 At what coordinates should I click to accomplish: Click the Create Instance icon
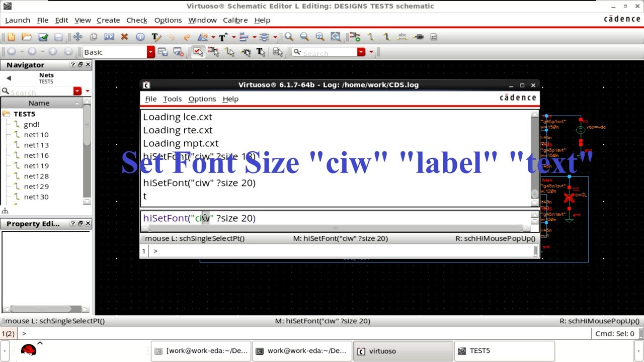355,37
